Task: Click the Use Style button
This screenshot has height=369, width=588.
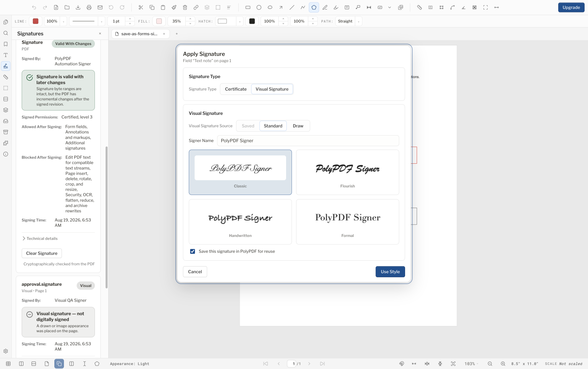Action: pyautogui.click(x=390, y=272)
